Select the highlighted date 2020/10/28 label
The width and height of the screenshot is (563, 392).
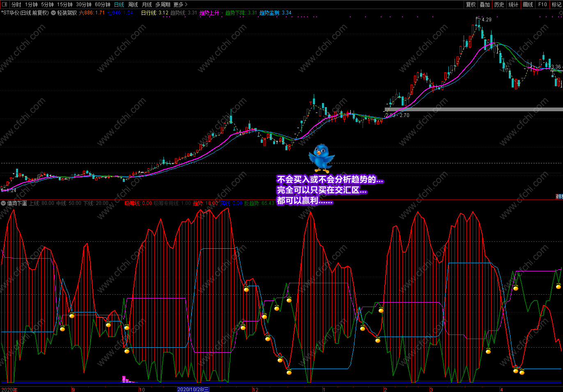193,390
